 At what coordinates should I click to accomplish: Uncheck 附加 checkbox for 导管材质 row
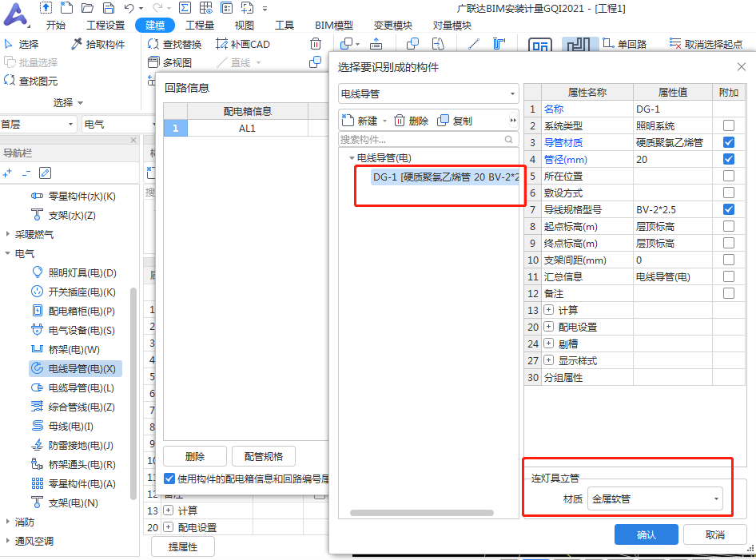pyautogui.click(x=729, y=142)
